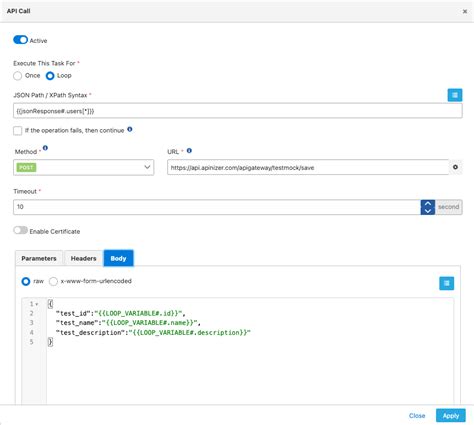Click the test_id line in body editor
Viewport: 474px width, 425px height.
[120, 313]
